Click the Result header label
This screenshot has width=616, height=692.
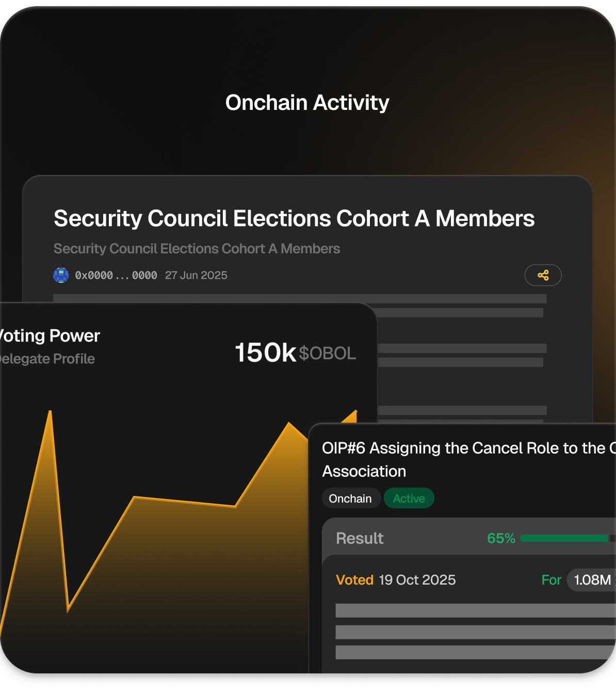(x=360, y=538)
